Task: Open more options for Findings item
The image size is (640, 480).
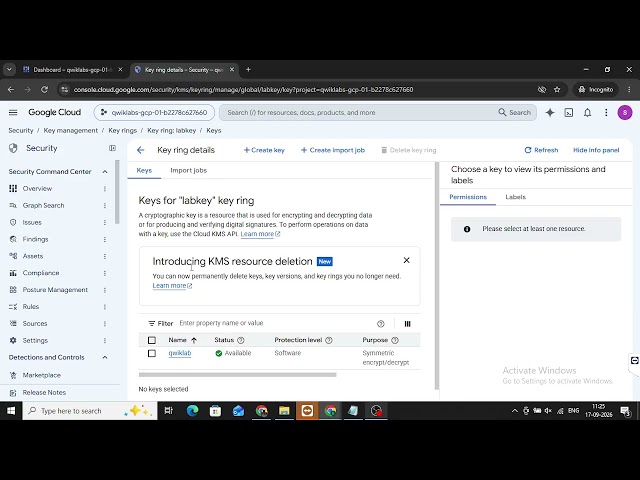Action: 105,239
